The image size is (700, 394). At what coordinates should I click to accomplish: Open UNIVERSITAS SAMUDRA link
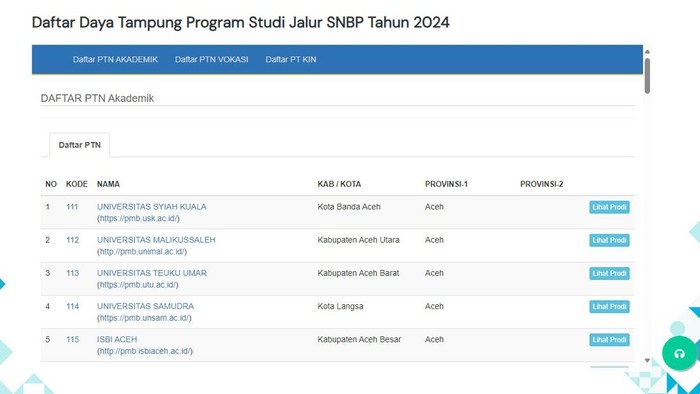pos(146,306)
